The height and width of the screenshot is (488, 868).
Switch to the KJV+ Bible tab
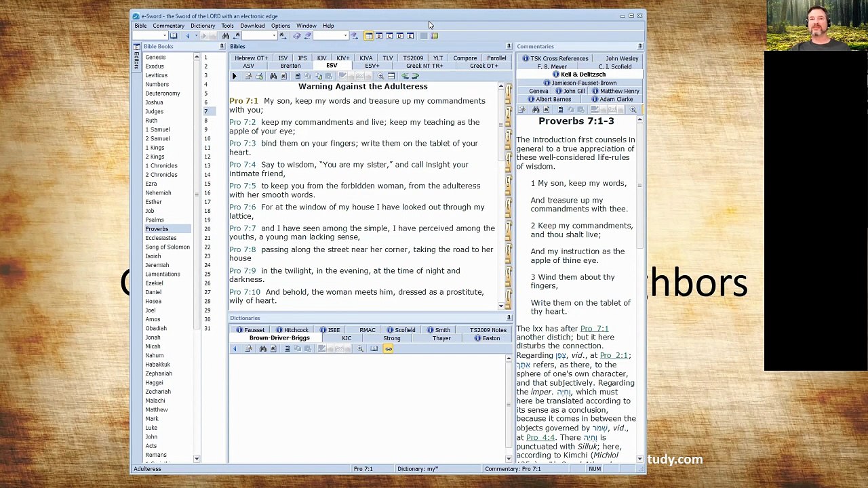click(342, 58)
